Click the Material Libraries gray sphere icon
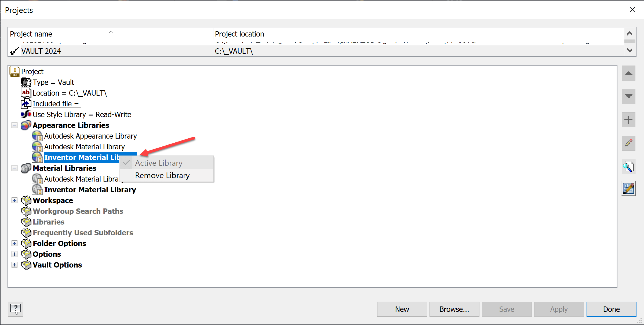This screenshot has width=644, height=325. point(26,168)
